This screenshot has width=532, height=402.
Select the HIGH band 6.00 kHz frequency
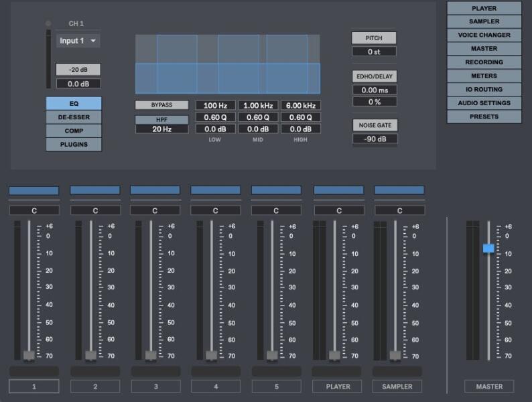[x=301, y=105]
